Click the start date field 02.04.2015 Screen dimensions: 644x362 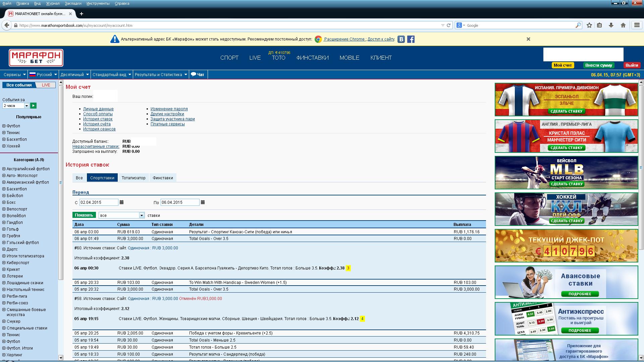coord(99,202)
